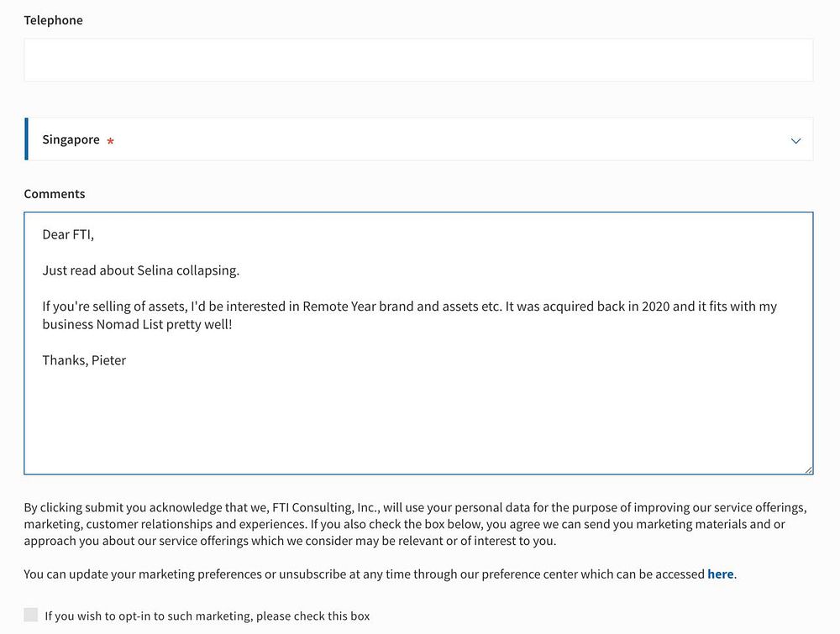Click the Telephone input field

[418, 60]
